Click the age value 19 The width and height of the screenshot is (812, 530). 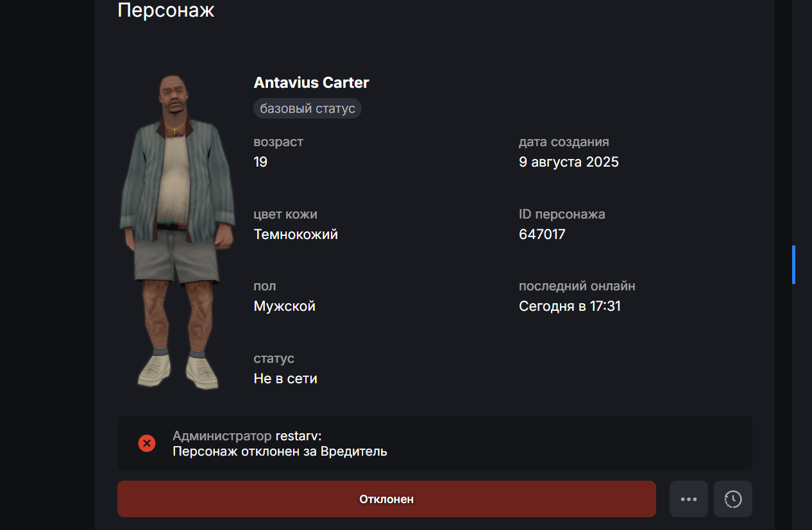260,162
